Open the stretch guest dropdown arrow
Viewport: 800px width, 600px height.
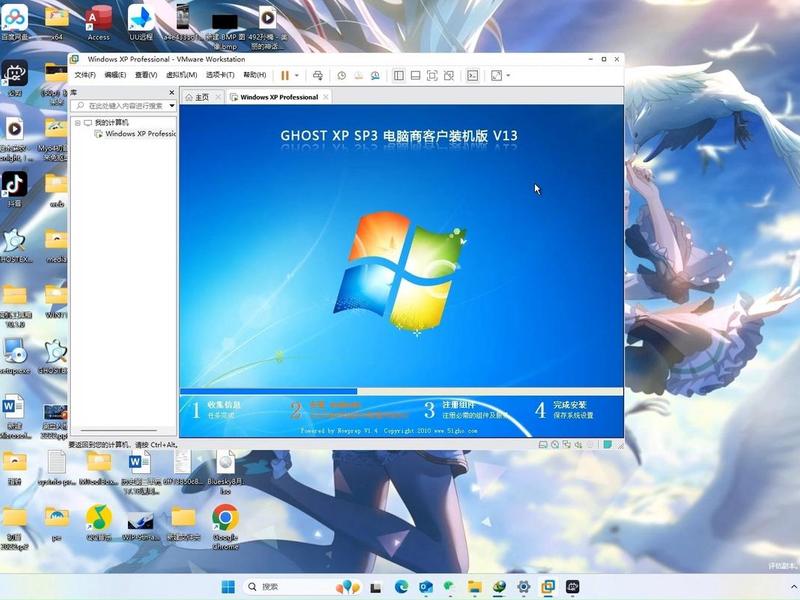pos(508,76)
